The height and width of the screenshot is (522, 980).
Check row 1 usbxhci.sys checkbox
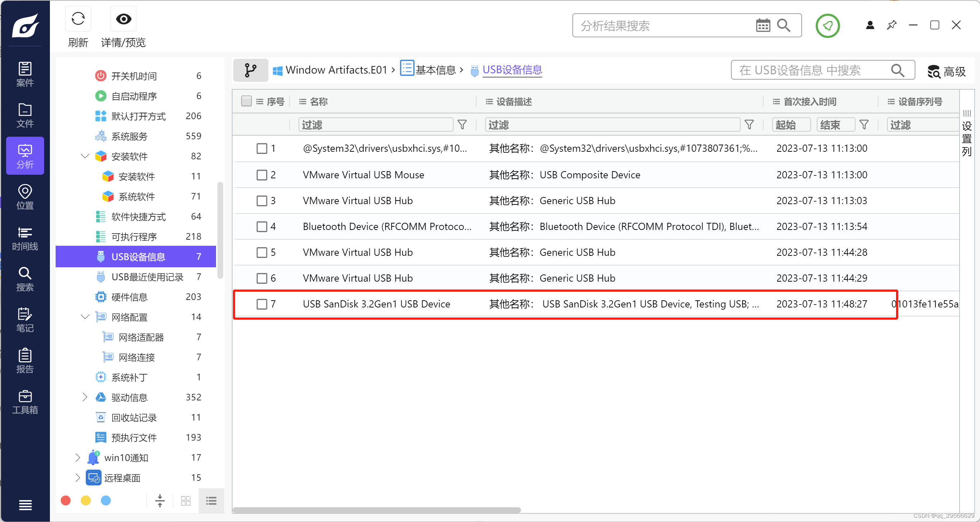pyautogui.click(x=262, y=149)
